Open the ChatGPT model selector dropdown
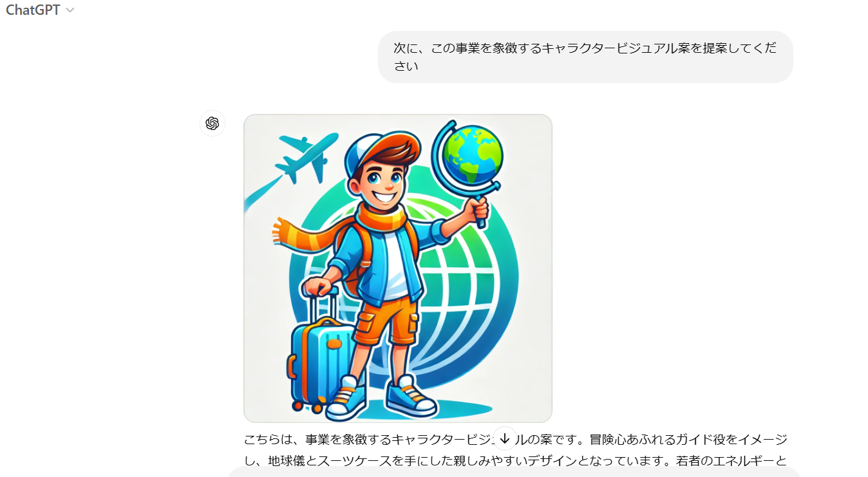Screen dimensions: 868x477 tap(40, 10)
